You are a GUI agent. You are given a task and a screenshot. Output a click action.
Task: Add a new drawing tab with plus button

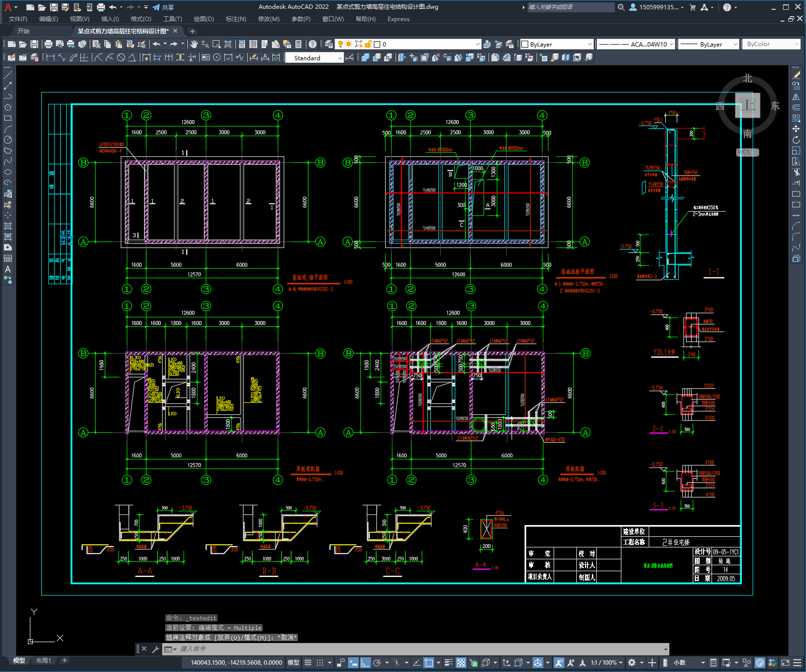click(x=193, y=31)
